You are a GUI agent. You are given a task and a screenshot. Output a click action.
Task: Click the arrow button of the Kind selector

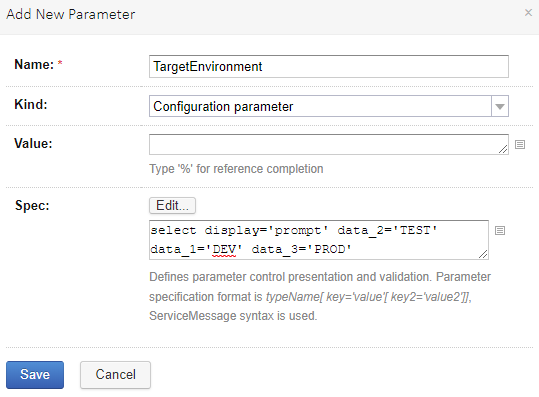[500, 107]
